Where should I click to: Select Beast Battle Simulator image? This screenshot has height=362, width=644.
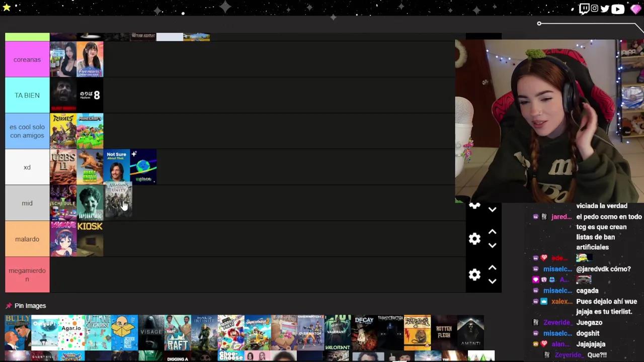90,167
